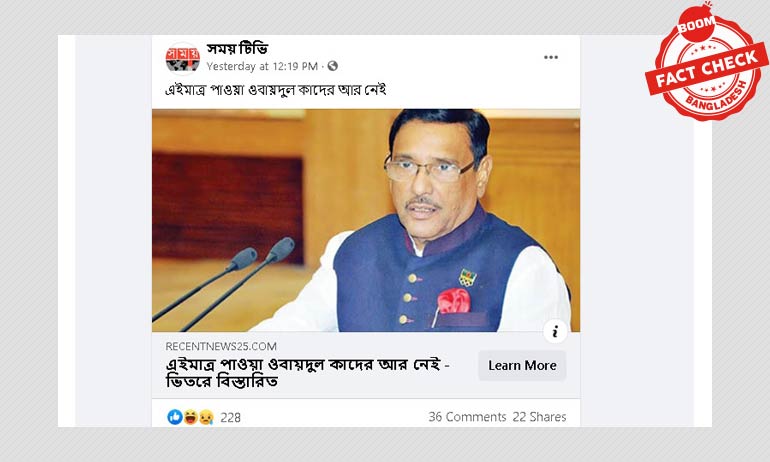The image size is (770, 462).
Task: Open the 'Yesterday at 12:19 PM' timestamp
Action: tap(262, 66)
